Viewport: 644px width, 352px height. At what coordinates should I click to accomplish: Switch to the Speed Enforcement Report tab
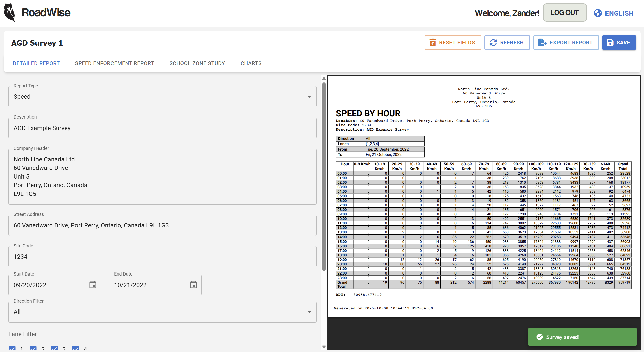[115, 63]
